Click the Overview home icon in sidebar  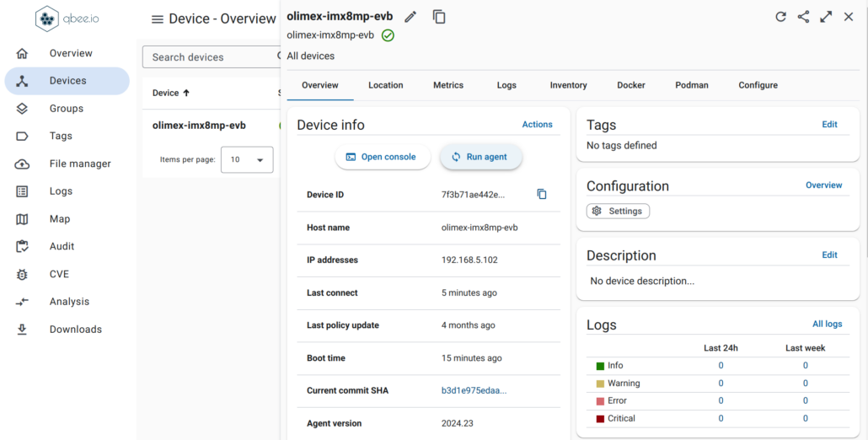coord(22,53)
